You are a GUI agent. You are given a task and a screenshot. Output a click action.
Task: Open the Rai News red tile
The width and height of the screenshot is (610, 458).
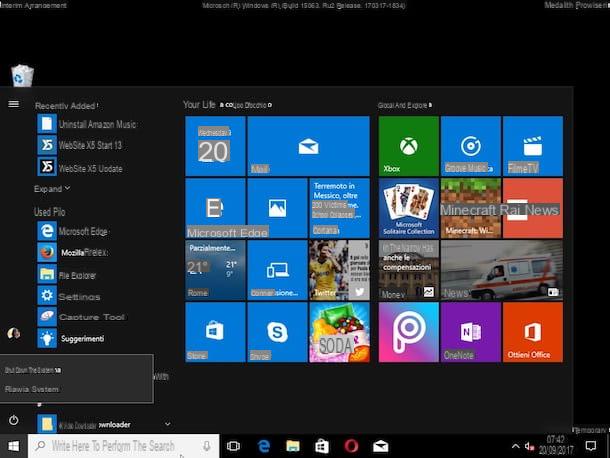click(533, 208)
